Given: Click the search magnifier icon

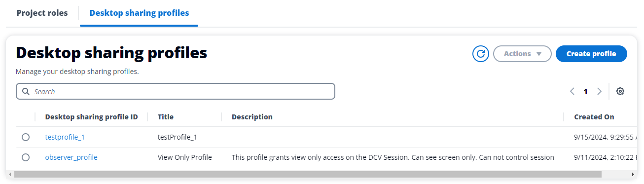Looking at the screenshot, I should pos(26,91).
